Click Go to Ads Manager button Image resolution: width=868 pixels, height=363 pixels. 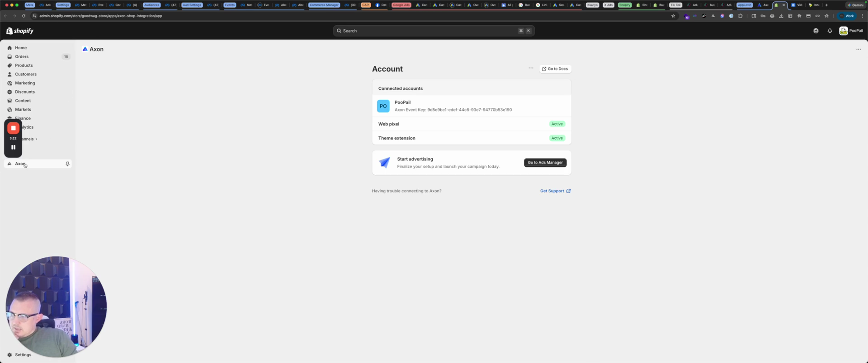point(545,163)
